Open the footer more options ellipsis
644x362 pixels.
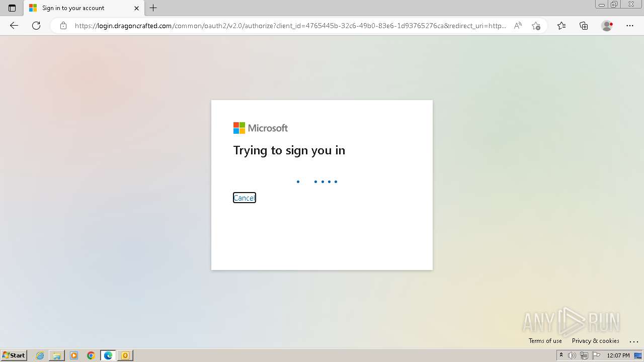[x=633, y=341]
